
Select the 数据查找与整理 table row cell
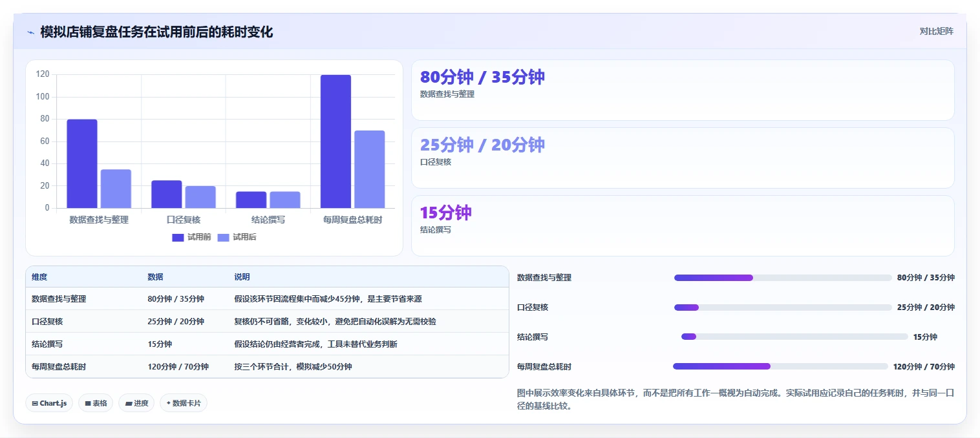[59, 299]
